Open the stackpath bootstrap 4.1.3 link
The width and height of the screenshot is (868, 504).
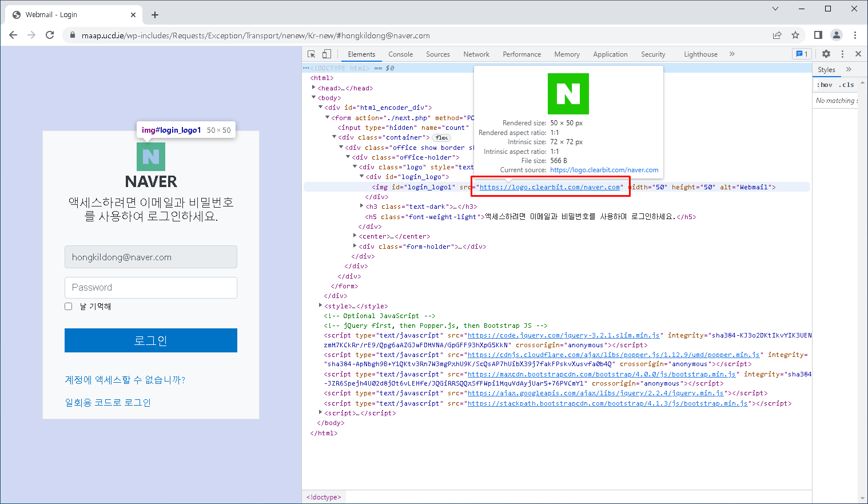608,403
